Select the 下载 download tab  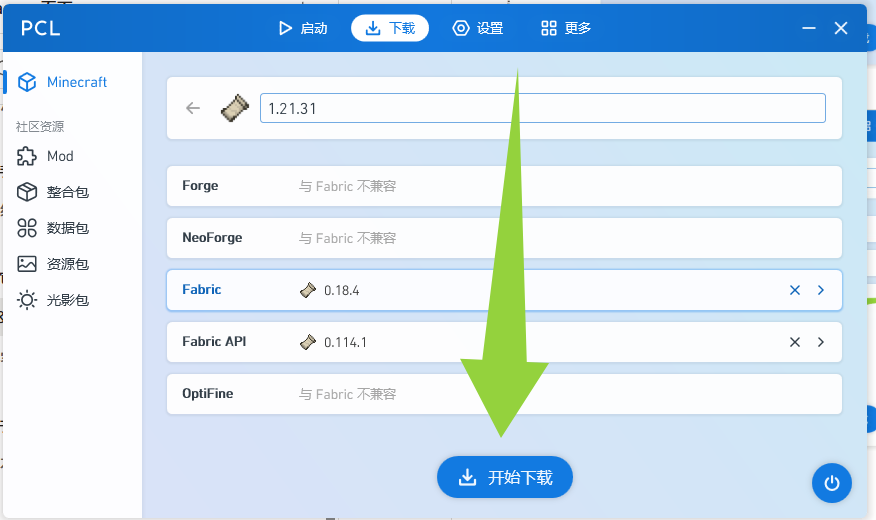[390, 28]
